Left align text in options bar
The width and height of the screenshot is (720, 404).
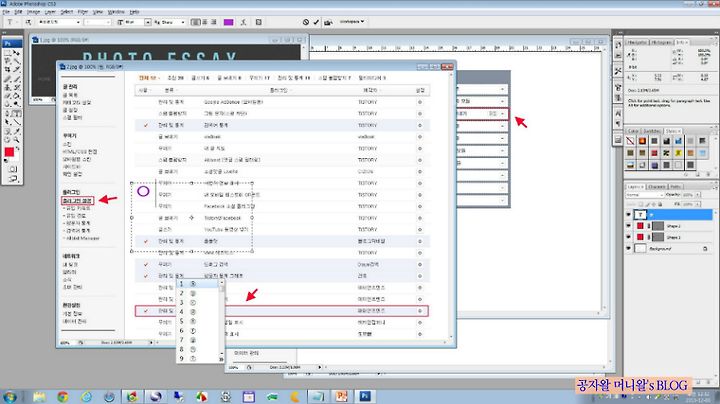196,22
